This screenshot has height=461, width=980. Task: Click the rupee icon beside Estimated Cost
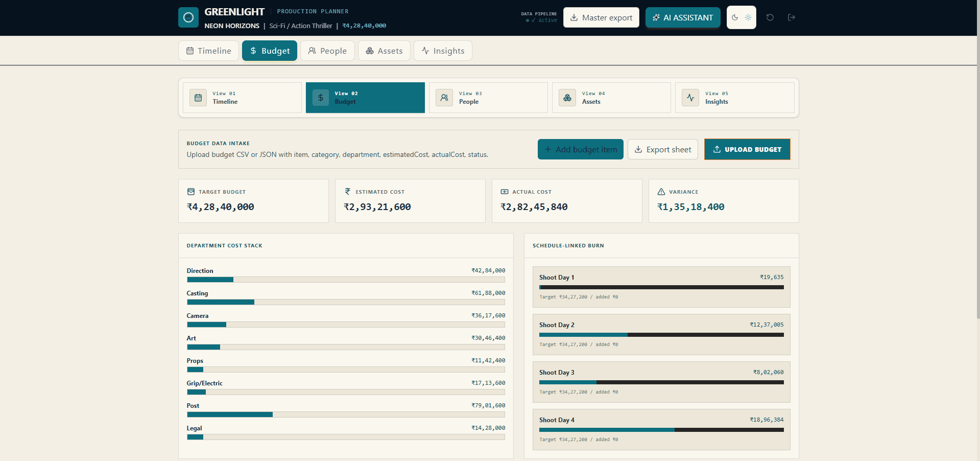coord(348,192)
